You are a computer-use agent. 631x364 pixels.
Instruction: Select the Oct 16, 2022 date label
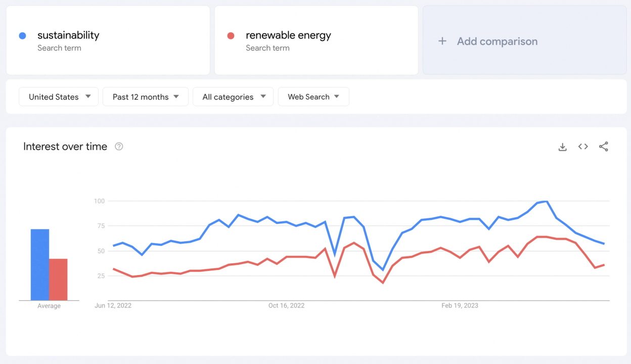(286, 306)
